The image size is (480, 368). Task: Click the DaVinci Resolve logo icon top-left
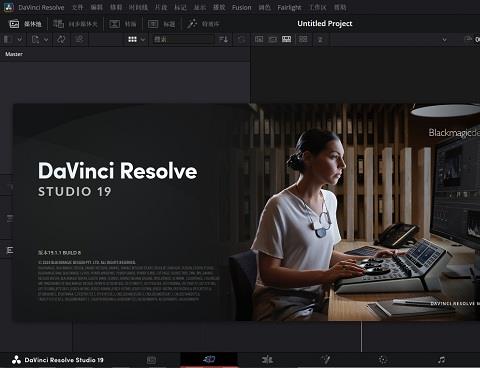pyautogui.click(x=8, y=7)
